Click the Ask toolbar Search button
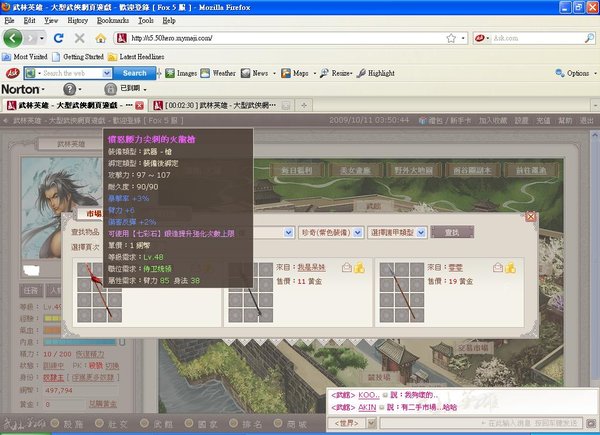The width and height of the screenshot is (600, 435). [134, 73]
